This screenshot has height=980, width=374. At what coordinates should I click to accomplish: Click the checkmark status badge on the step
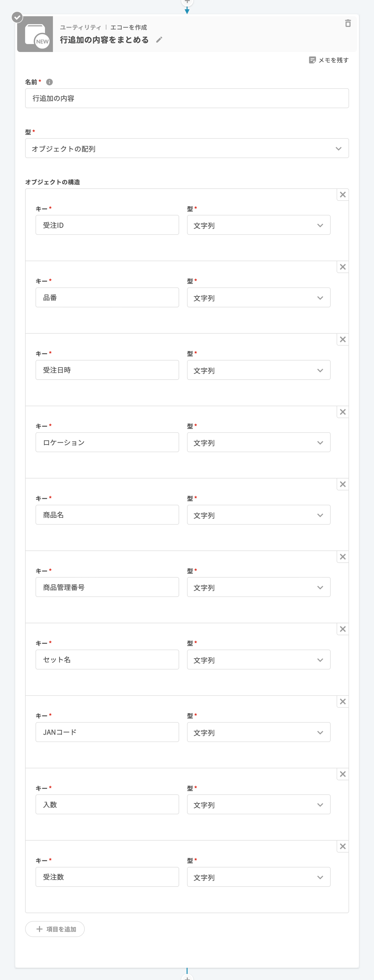tap(17, 17)
